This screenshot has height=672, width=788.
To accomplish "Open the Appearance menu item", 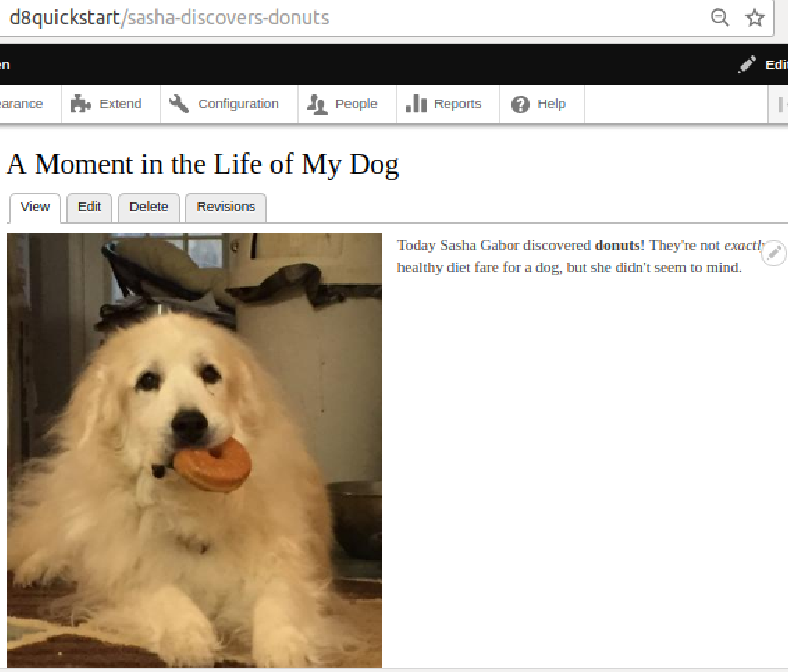I will [x=22, y=103].
